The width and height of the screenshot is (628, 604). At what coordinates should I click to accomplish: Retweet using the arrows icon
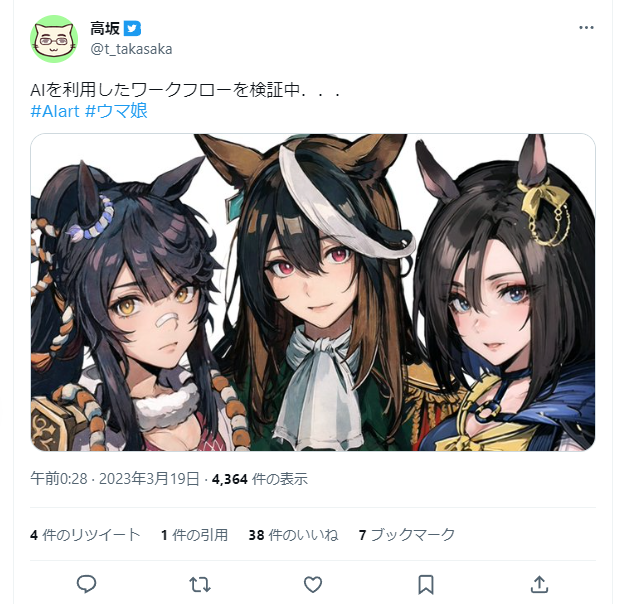click(x=199, y=585)
